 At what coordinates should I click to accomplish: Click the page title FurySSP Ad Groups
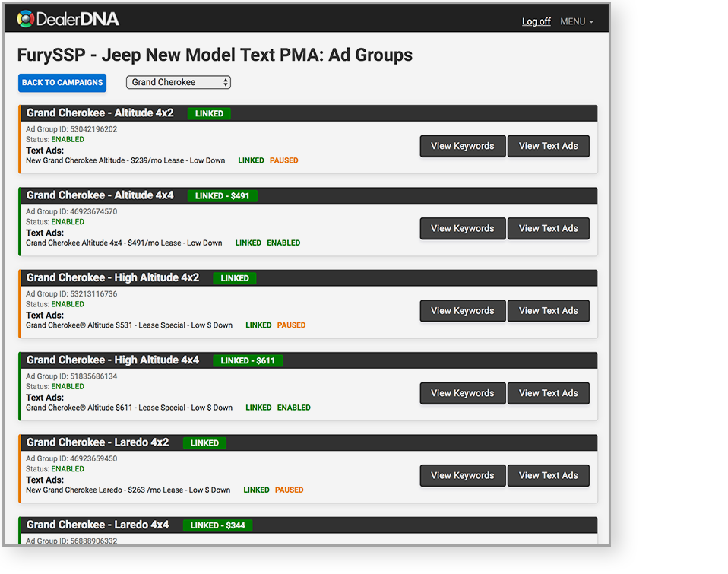click(214, 55)
